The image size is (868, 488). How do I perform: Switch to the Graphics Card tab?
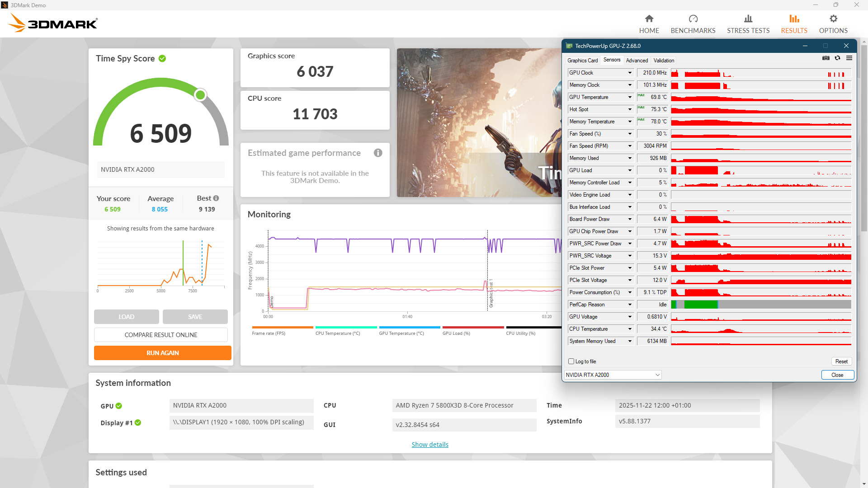(x=582, y=61)
